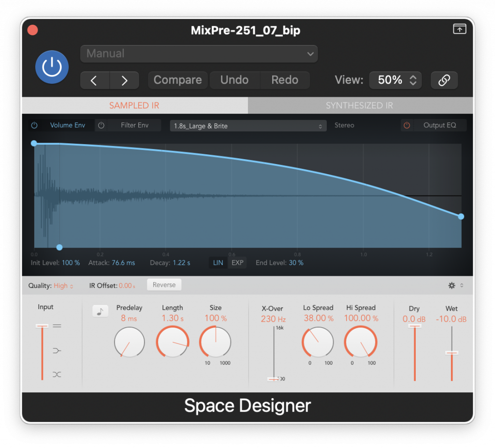The image size is (495, 448).
Task: Click the Lo Spread knob
Action: coord(318,342)
